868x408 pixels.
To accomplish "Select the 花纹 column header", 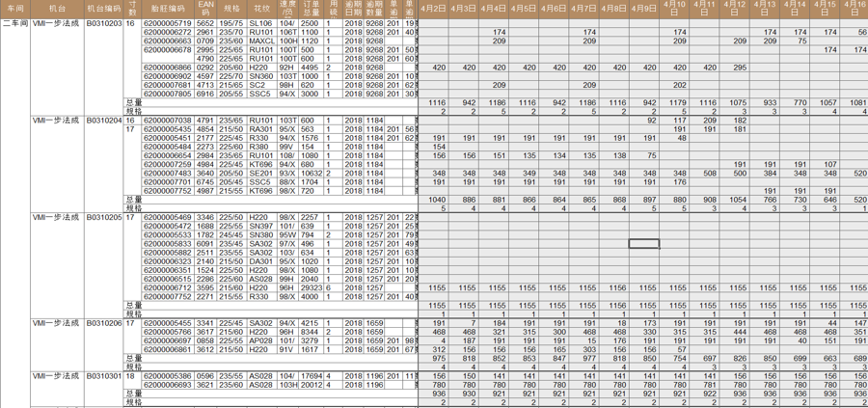I will (x=261, y=9).
